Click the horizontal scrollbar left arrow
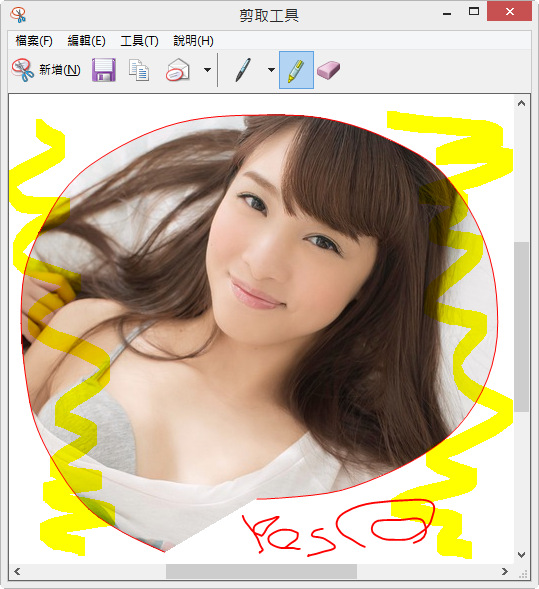The width and height of the screenshot is (539, 589). 17,572
